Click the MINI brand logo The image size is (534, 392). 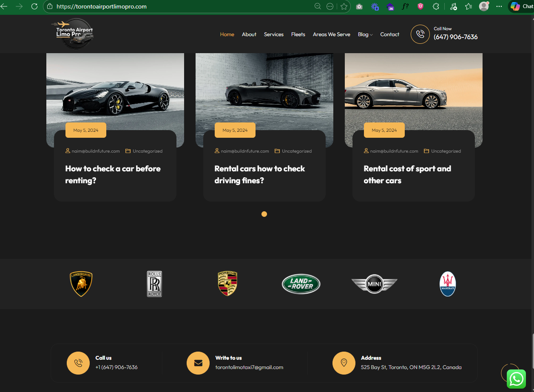click(x=374, y=284)
